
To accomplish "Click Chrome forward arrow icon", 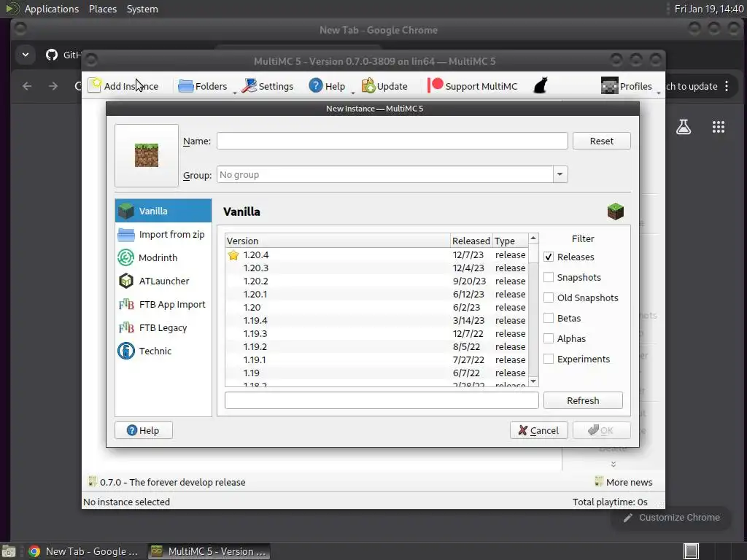I will pyautogui.click(x=53, y=86).
